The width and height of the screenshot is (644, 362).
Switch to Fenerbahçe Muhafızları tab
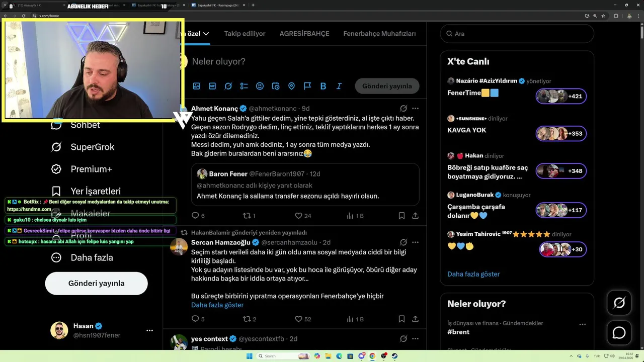[x=379, y=34]
